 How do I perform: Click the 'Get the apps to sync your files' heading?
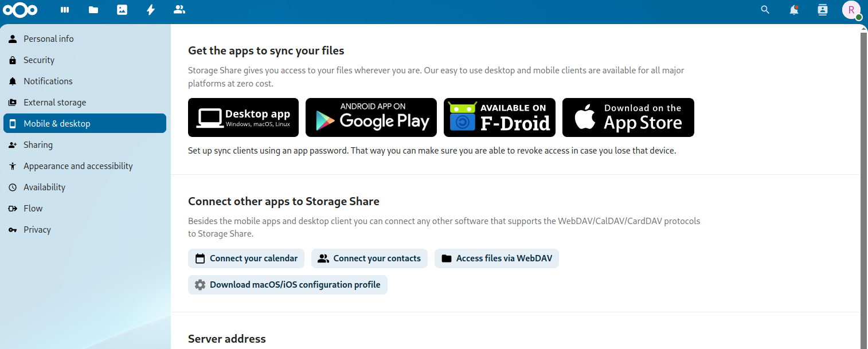pos(266,50)
